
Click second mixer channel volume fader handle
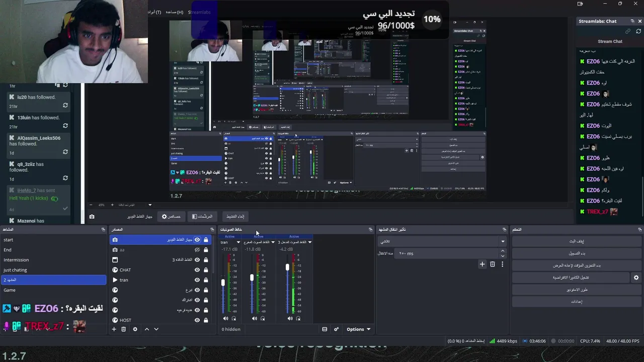(x=252, y=278)
